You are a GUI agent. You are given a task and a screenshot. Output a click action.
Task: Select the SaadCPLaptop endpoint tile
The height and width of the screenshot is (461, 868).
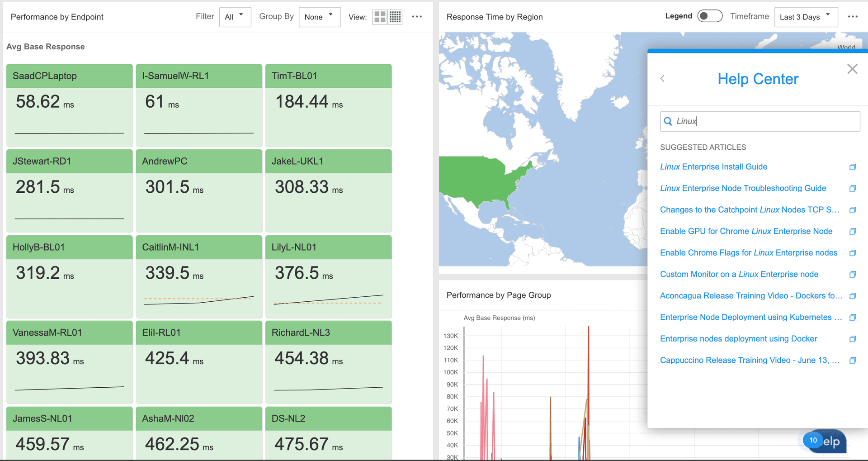point(69,105)
